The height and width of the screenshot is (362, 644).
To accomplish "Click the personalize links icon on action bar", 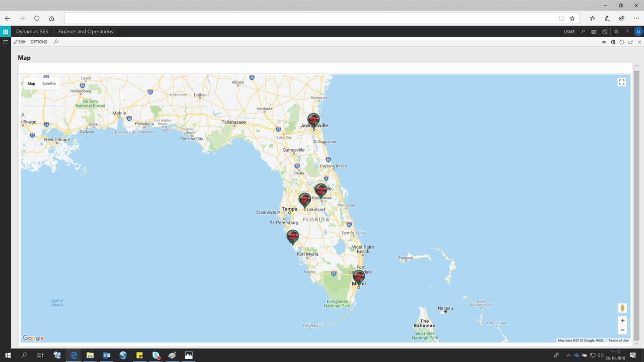I will (x=604, y=42).
